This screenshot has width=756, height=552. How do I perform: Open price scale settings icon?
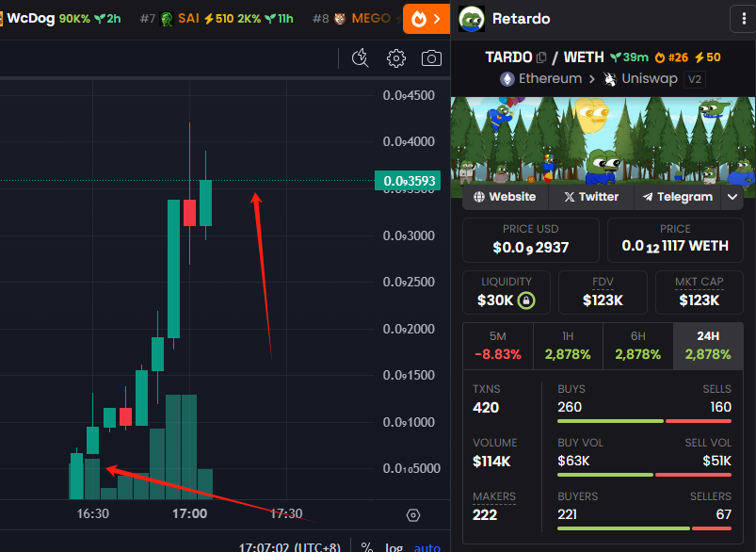pyautogui.click(x=413, y=515)
